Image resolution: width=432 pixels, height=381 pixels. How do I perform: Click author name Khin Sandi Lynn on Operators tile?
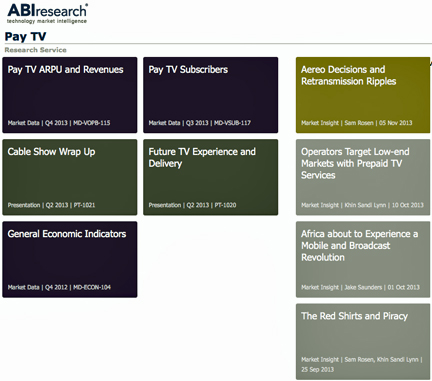click(x=365, y=205)
